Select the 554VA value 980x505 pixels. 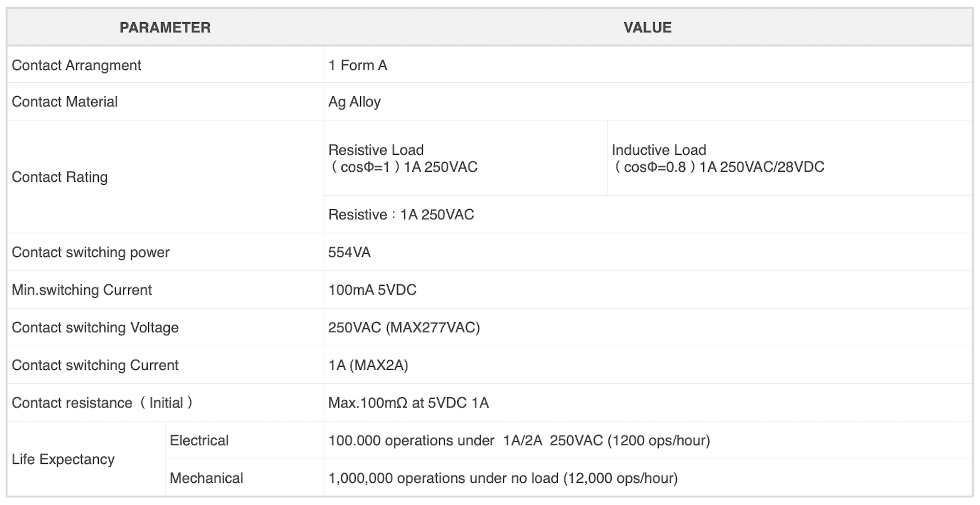coord(349,252)
